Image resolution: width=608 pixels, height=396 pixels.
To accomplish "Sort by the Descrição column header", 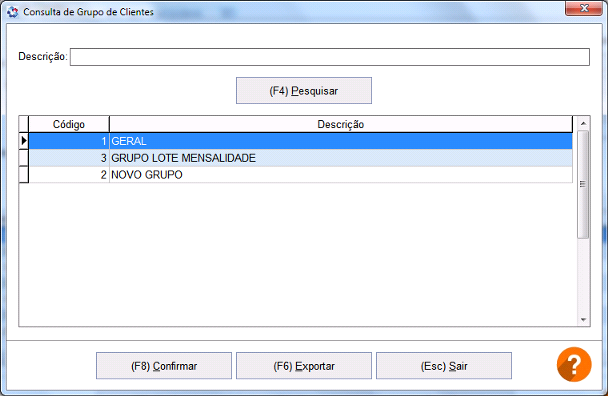I will [340, 125].
